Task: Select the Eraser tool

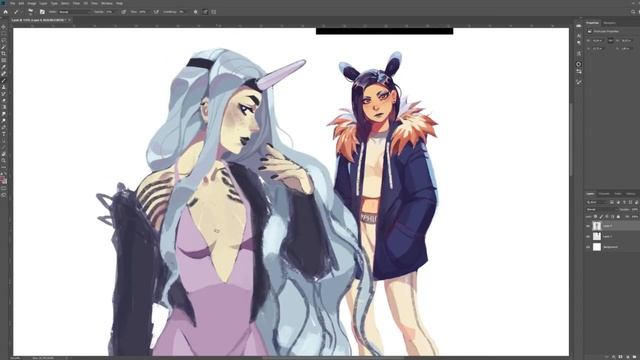Action: click(x=4, y=100)
